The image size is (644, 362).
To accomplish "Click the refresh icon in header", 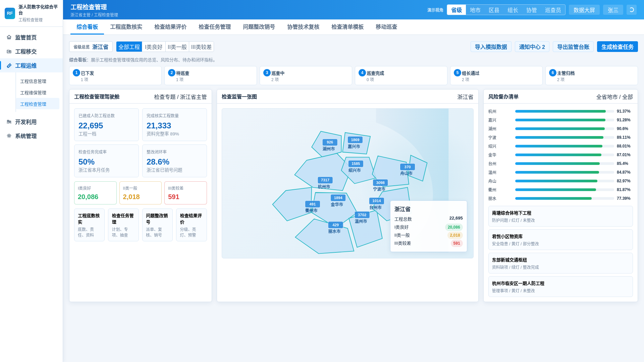I will click(632, 10).
